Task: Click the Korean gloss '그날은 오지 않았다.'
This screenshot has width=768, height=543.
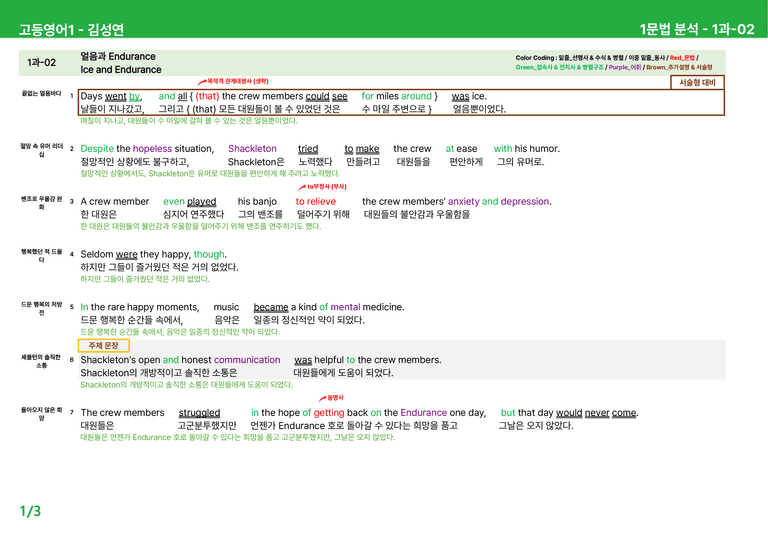Action: coord(536,426)
